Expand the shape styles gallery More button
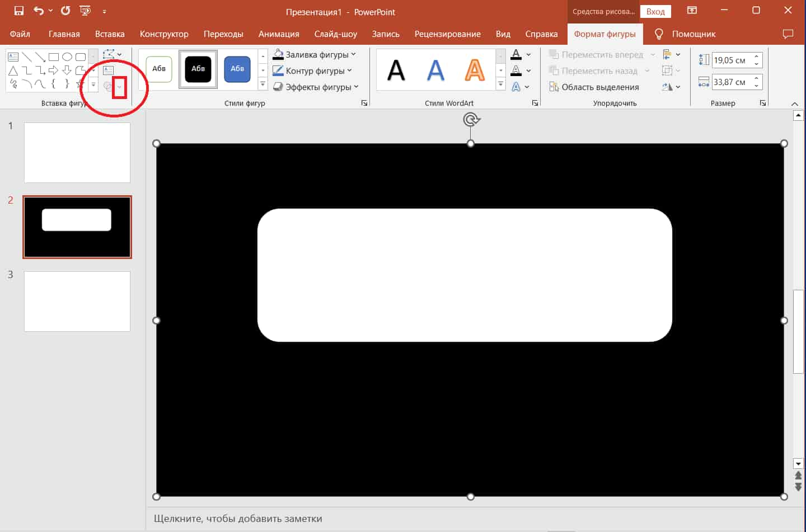This screenshot has height=532, width=806. pyautogui.click(x=263, y=84)
